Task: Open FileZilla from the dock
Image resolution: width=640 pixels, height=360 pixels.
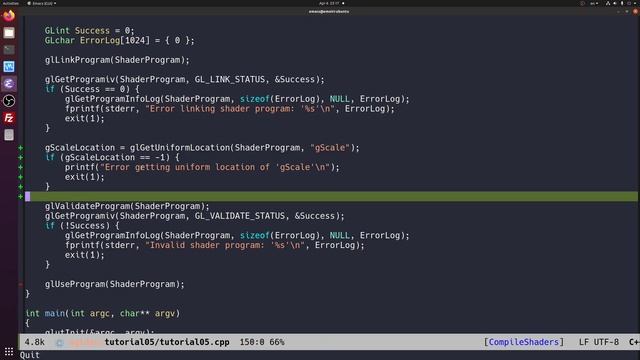Action: 9,118
